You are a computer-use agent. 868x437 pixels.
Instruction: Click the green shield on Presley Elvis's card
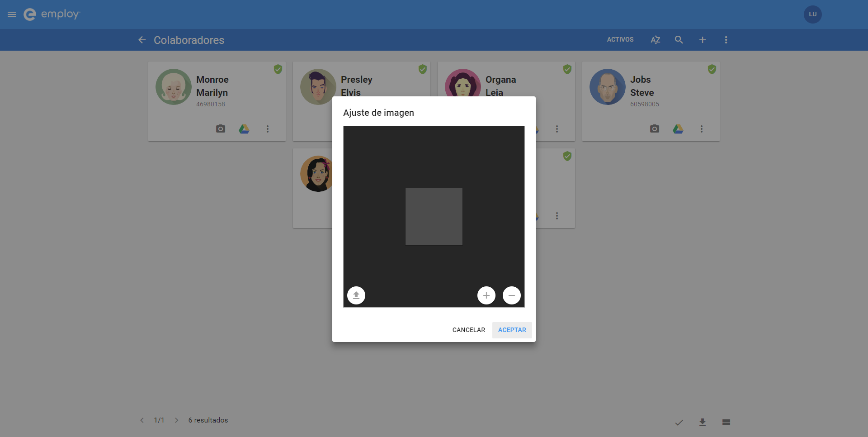tap(423, 69)
